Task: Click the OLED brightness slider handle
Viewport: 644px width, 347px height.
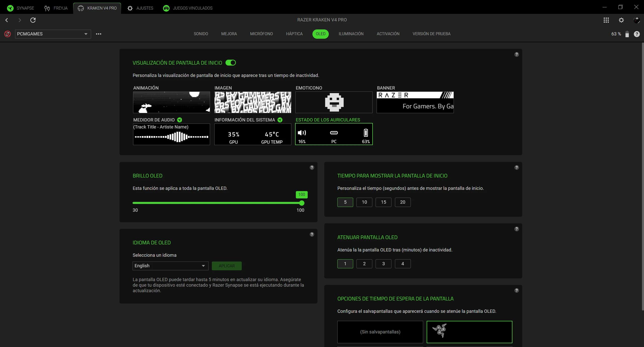Action: tap(302, 203)
